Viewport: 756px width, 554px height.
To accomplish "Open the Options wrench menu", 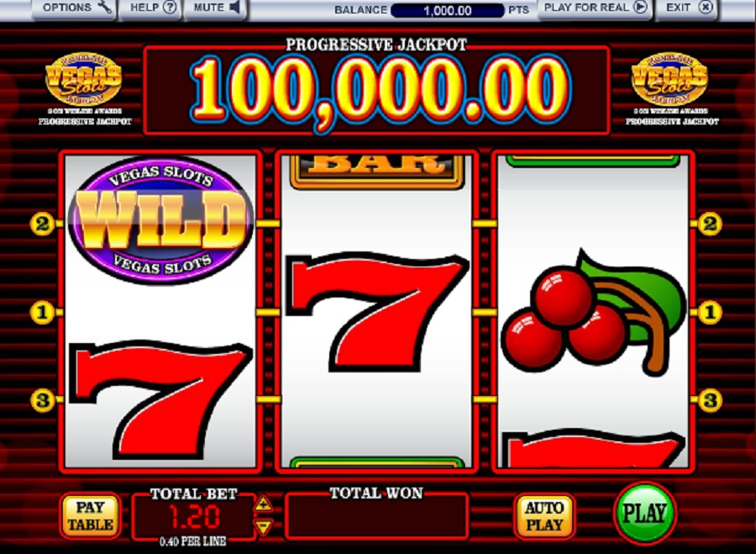I will tap(74, 8).
